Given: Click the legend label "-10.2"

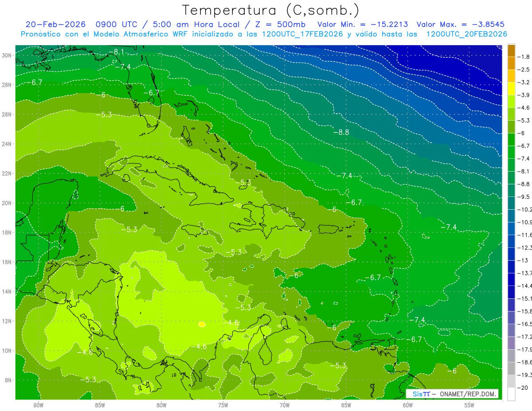Looking at the screenshot, I should pyautogui.click(x=525, y=209).
